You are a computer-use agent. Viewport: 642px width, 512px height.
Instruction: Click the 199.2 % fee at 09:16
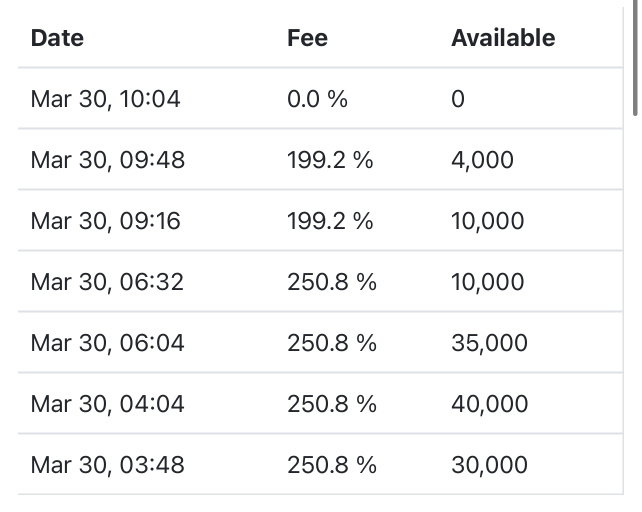click(x=330, y=221)
